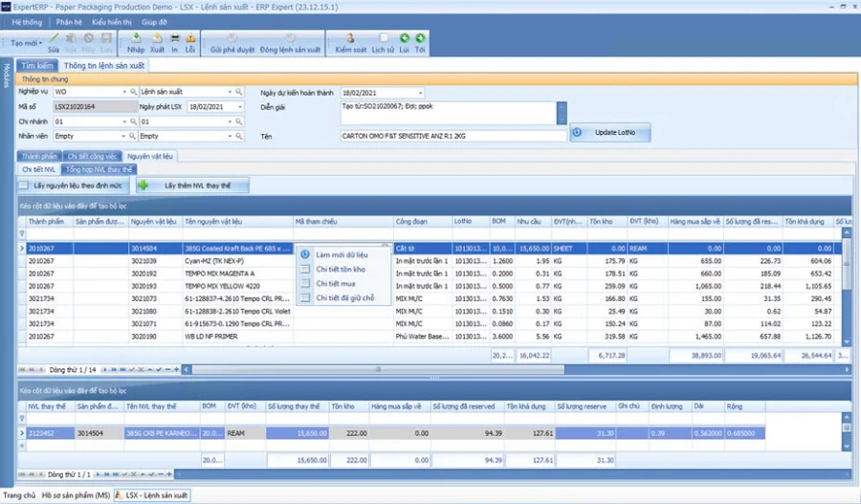
Task: Go forward with the Tới arrow
Action: pyautogui.click(x=420, y=38)
